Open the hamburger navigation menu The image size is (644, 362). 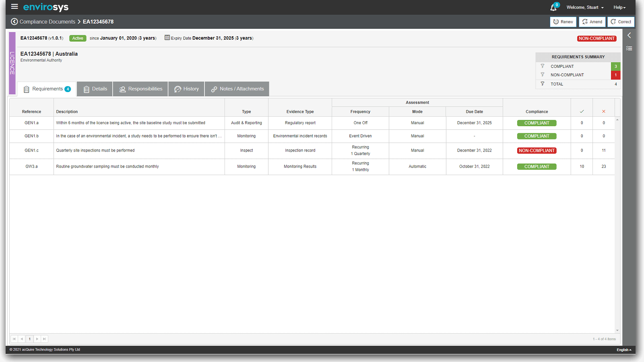[14, 6]
